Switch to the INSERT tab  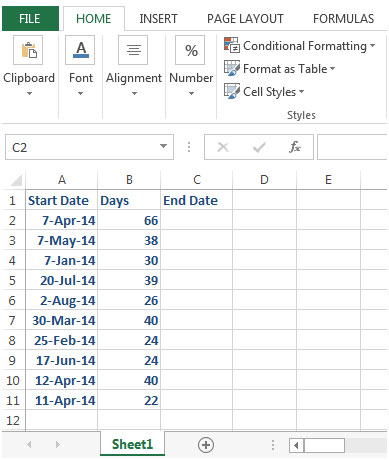(x=158, y=19)
